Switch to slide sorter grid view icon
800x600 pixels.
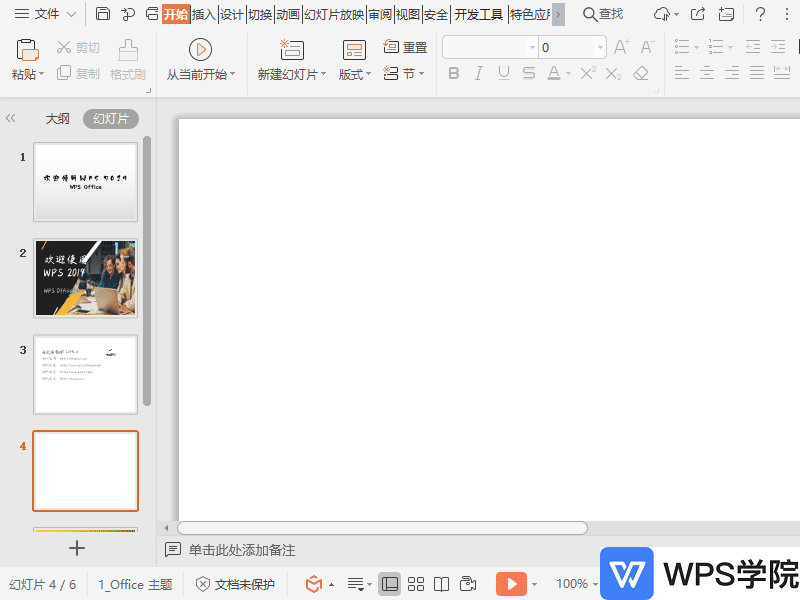pyautogui.click(x=416, y=584)
